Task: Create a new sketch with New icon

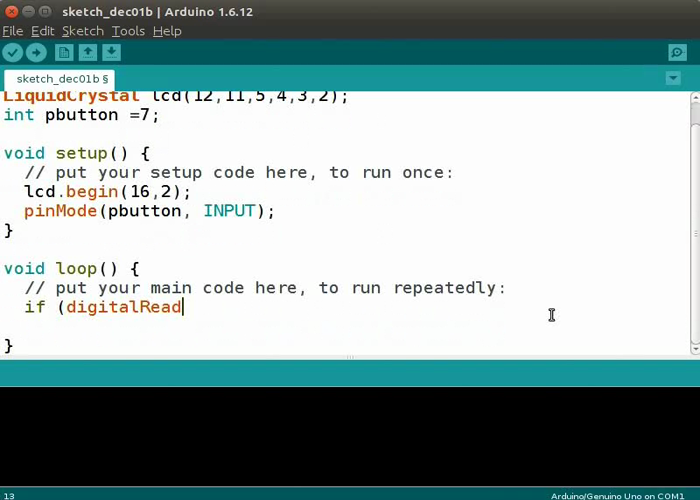Action: coord(64,52)
